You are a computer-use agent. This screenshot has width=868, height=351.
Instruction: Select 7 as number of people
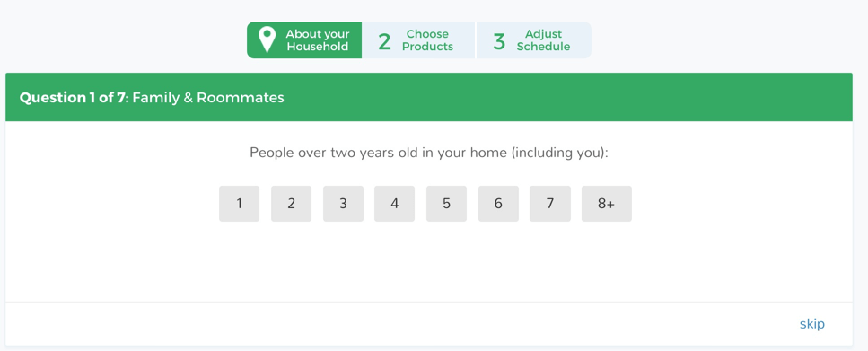click(x=550, y=204)
